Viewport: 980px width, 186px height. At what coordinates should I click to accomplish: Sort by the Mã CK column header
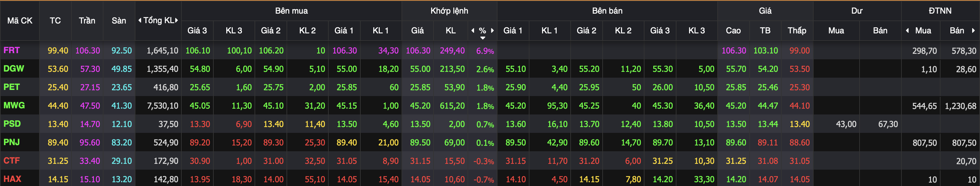[x=20, y=20]
